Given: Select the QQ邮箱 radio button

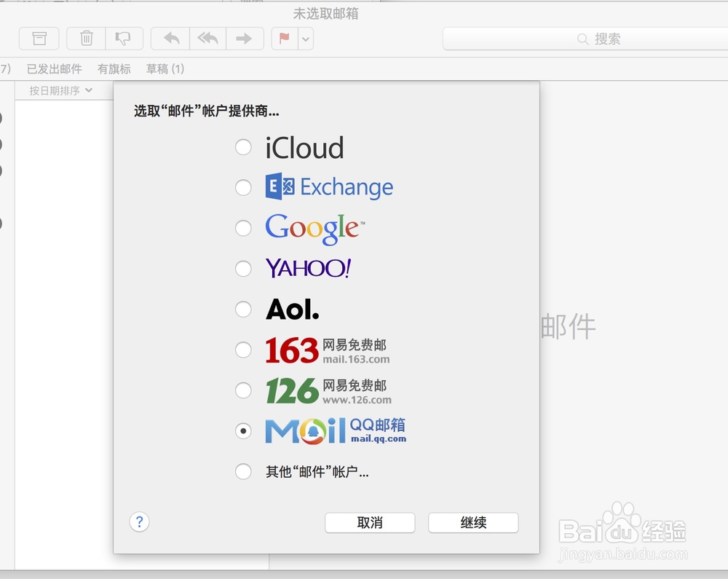Looking at the screenshot, I should click(243, 431).
